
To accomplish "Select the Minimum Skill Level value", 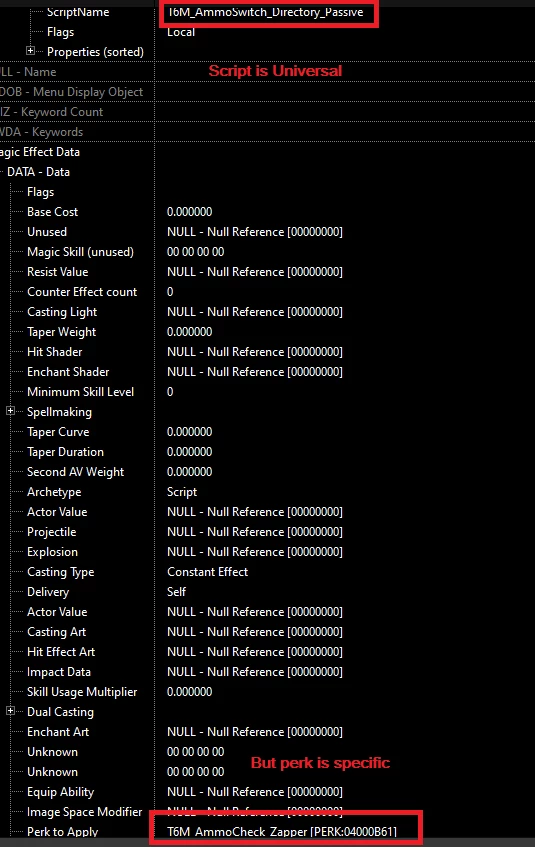I will point(170,392).
